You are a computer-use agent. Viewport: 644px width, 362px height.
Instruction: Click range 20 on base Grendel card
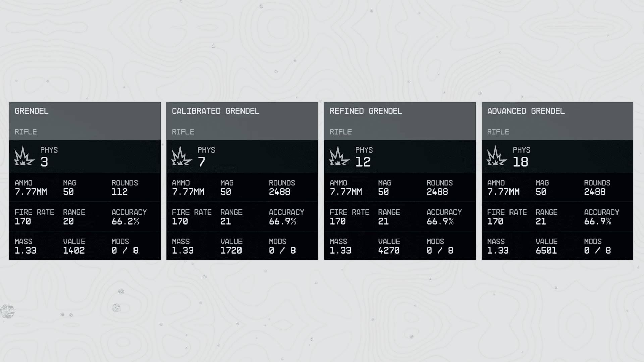(68, 221)
